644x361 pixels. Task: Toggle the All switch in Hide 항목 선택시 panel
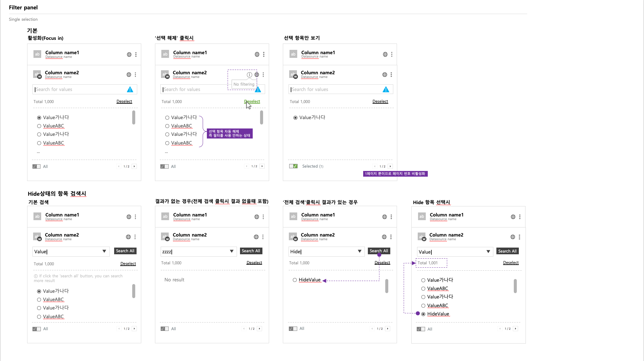coord(421,329)
